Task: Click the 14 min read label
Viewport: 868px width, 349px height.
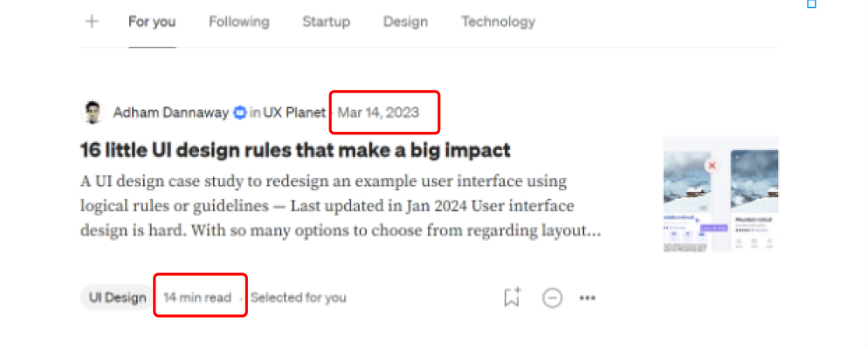Action: (197, 298)
